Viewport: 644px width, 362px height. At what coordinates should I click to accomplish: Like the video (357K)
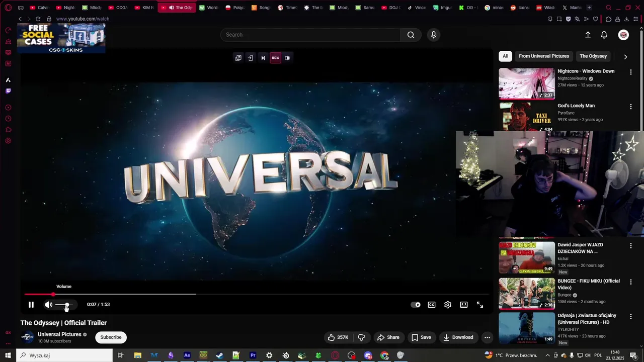(338, 337)
